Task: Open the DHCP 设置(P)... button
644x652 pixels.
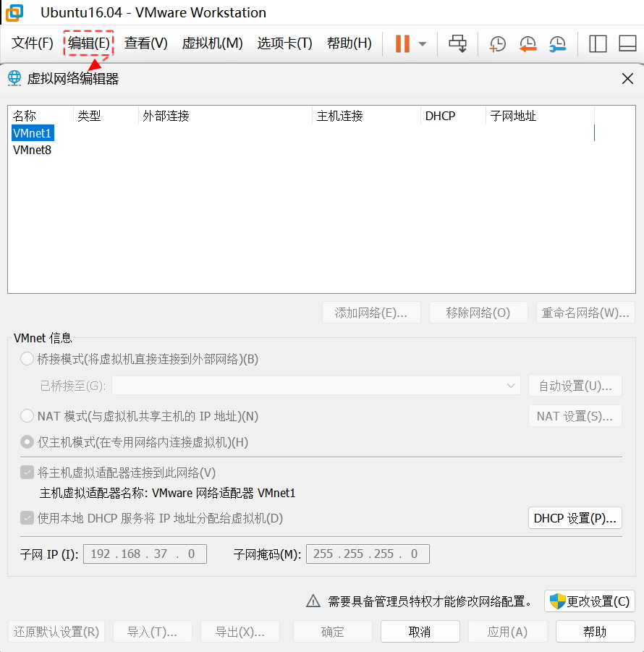Action: [x=575, y=517]
